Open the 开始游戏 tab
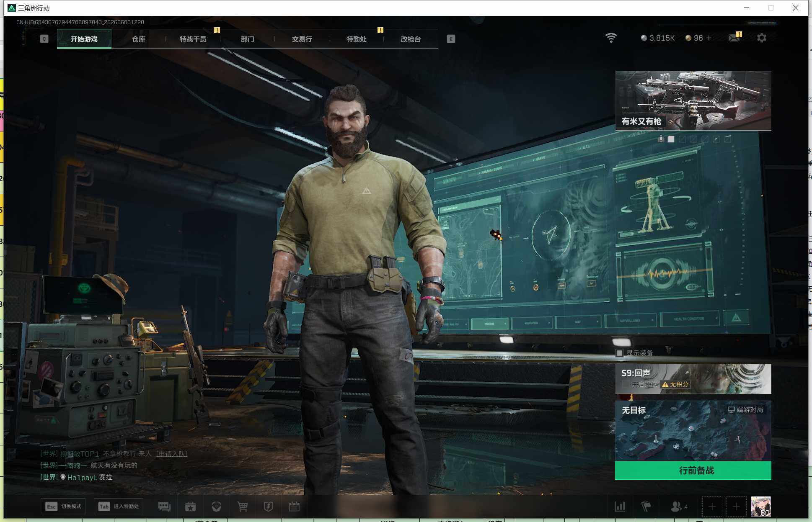This screenshot has width=812, height=522. pyautogui.click(x=84, y=39)
